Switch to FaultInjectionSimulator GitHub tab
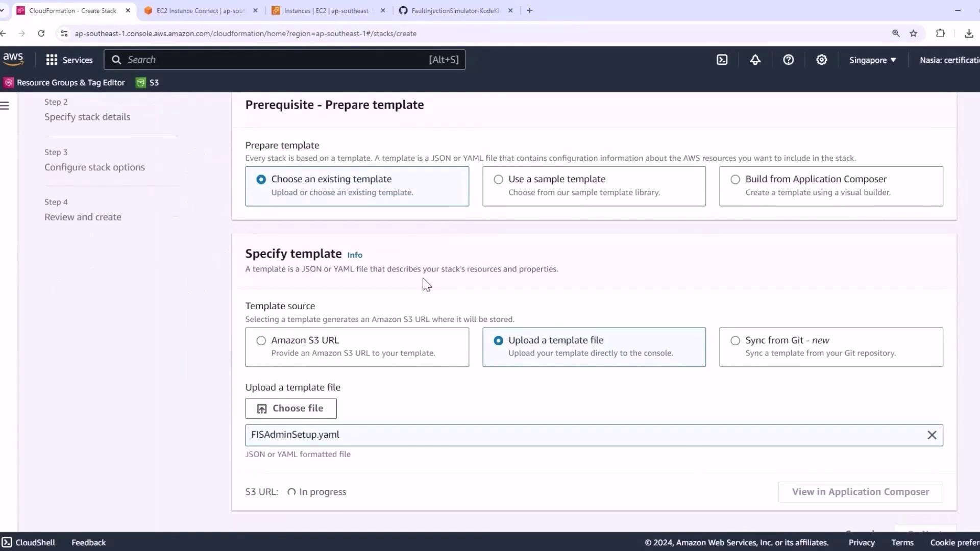This screenshot has width=980, height=551. tap(454, 11)
